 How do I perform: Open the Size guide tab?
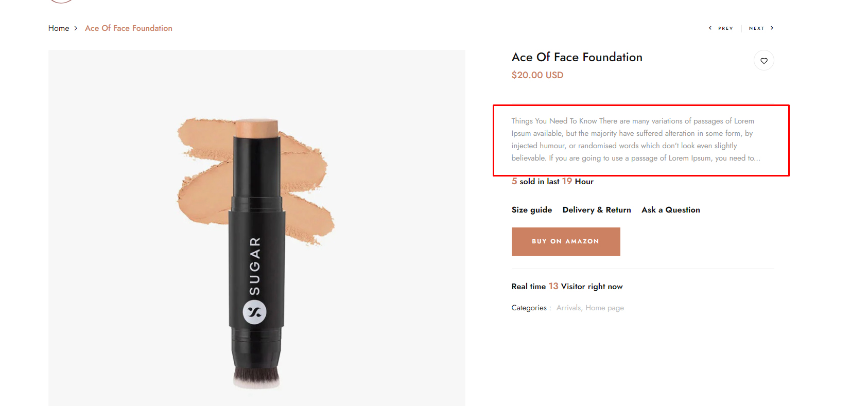(532, 210)
